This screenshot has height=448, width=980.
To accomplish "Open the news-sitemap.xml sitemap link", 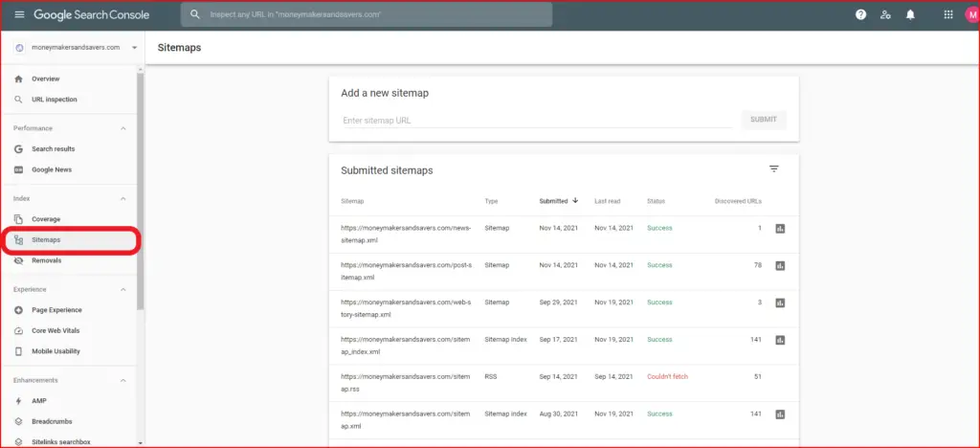I will (406, 235).
